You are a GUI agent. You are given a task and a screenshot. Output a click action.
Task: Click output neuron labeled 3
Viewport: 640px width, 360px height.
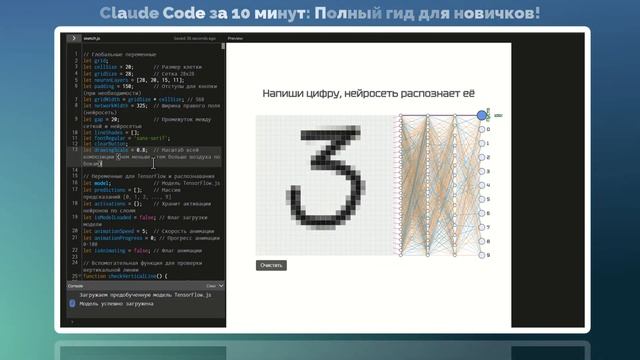[x=482, y=171]
